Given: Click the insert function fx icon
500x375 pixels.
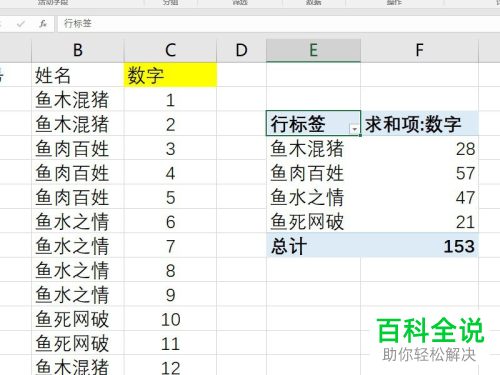Looking at the screenshot, I should [x=43, y=24].
